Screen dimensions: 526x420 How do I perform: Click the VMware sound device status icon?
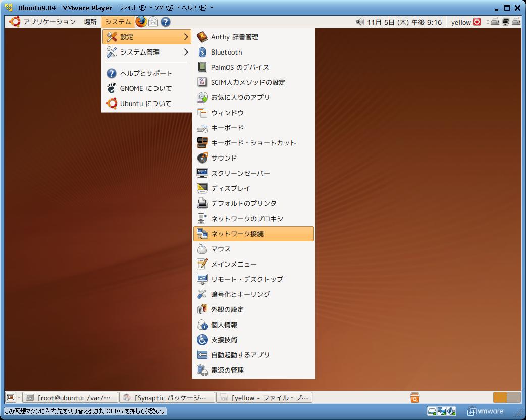(452, 411)
